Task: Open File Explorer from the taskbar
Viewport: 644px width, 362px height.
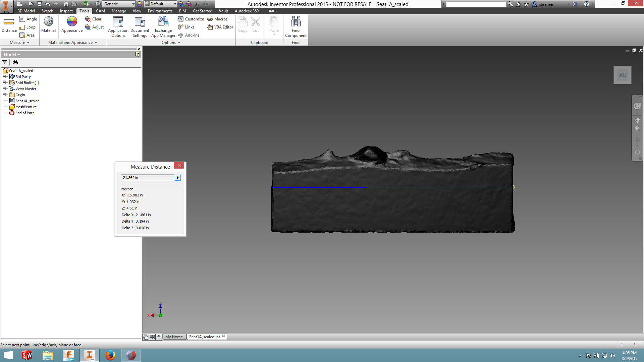Action: [48, 355]
